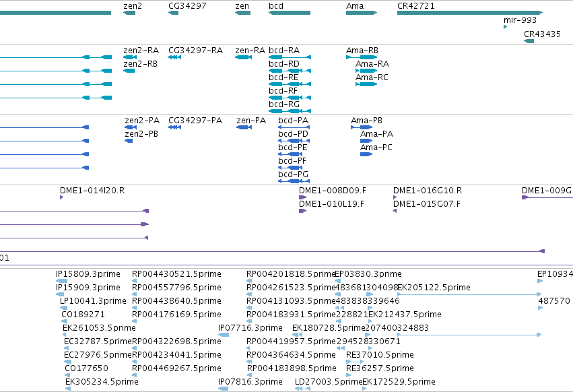
Task: Select protein Ama-PC
Action: tap(366, 154)
